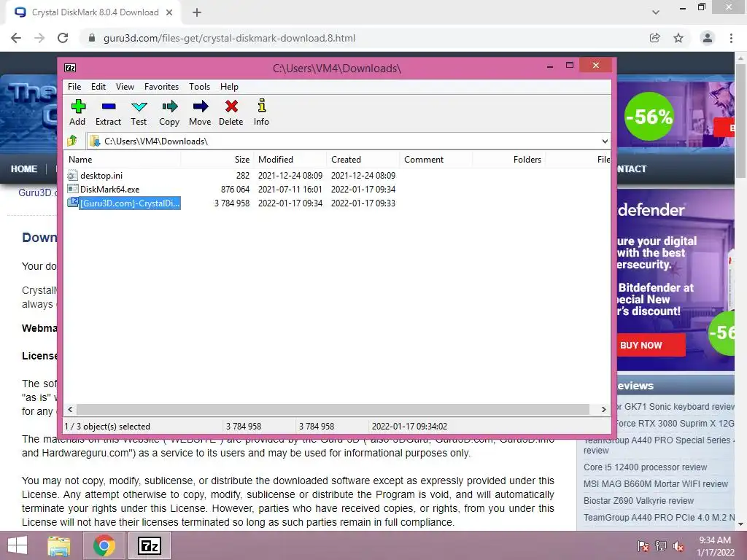Close the Crystal DiskMark tab
This screenshot has width=747, height=560.
169,12
